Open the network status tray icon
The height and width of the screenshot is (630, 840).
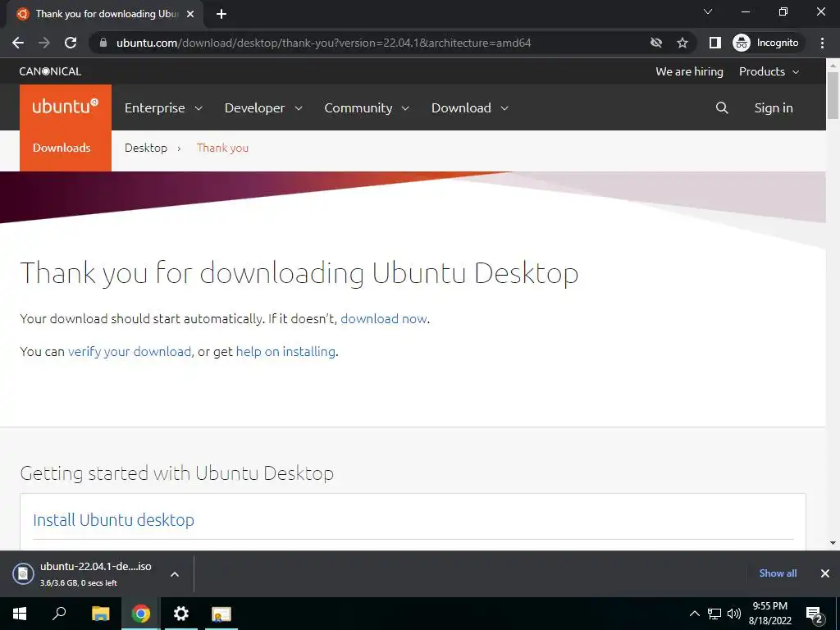[714, 614]
